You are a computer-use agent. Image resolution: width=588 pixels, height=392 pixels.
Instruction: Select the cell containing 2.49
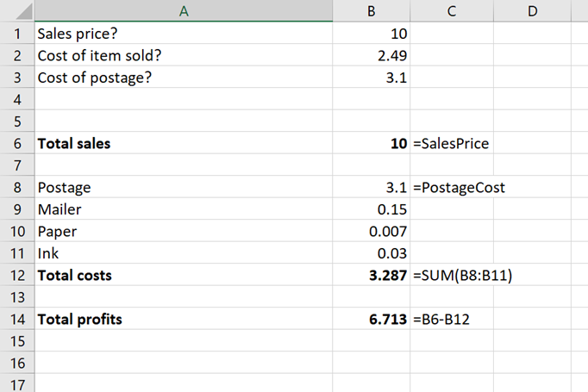372,55
